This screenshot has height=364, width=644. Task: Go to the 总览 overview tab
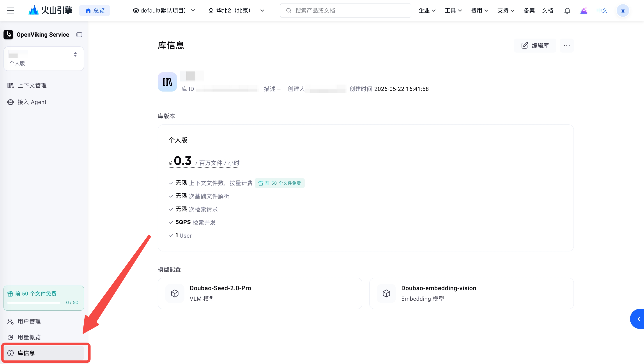pos(95,11)
